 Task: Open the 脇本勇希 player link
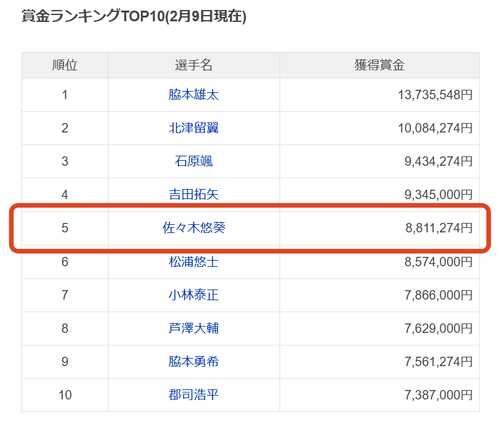(193, 362)
